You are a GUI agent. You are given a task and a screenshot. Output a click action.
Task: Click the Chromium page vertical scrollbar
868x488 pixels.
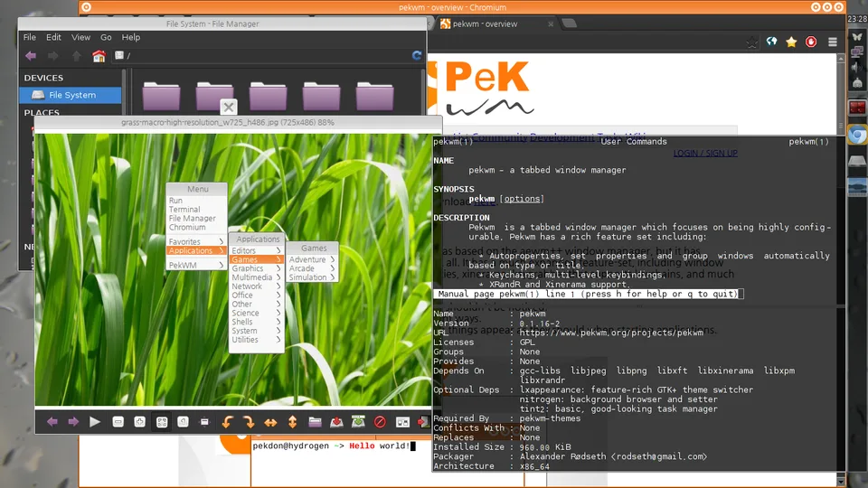point(841,93)
